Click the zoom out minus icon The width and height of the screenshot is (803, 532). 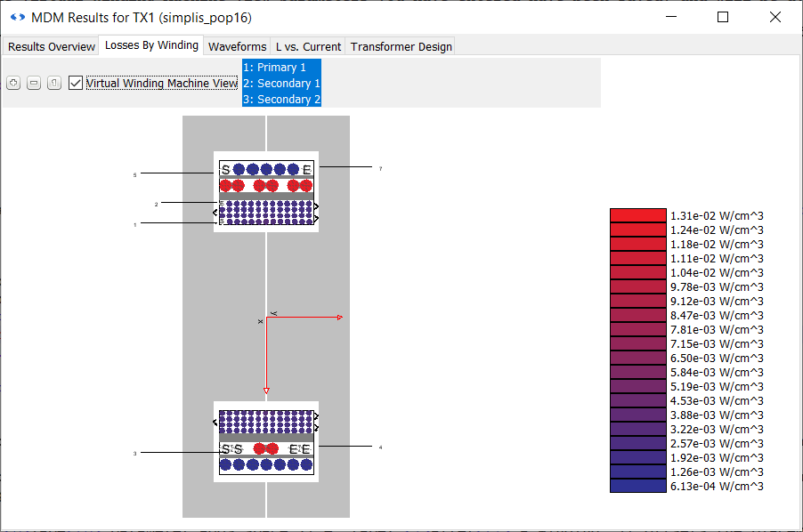tap(34, 83)
